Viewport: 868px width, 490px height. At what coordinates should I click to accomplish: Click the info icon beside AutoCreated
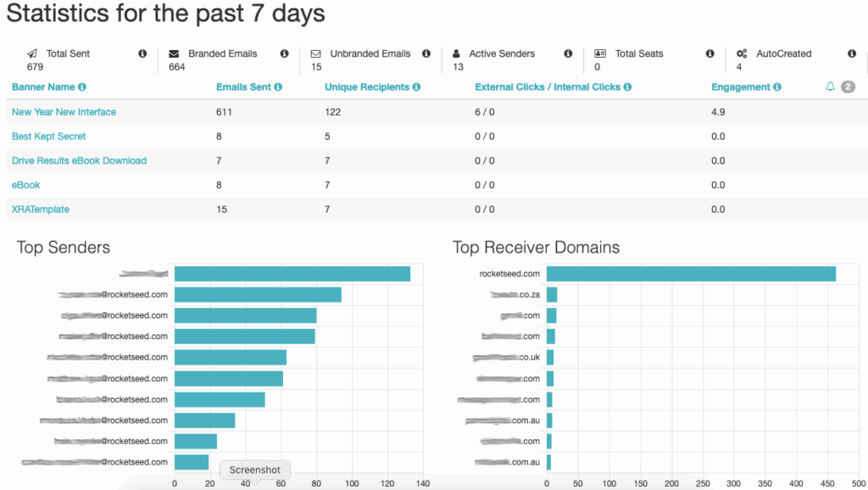click(852, 53)
